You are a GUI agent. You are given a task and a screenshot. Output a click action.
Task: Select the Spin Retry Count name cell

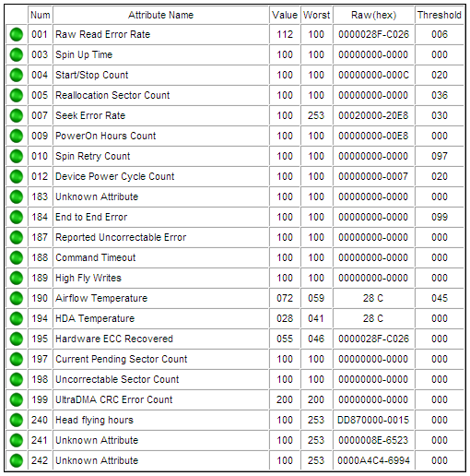(160, 156)
